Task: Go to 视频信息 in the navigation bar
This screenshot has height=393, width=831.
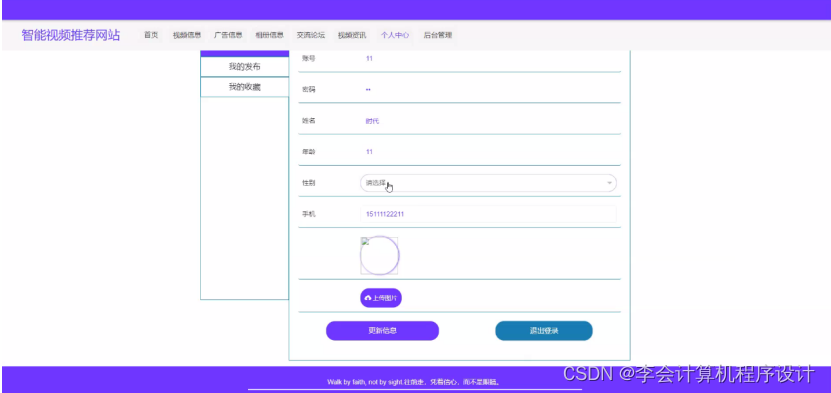Action: 187,35
